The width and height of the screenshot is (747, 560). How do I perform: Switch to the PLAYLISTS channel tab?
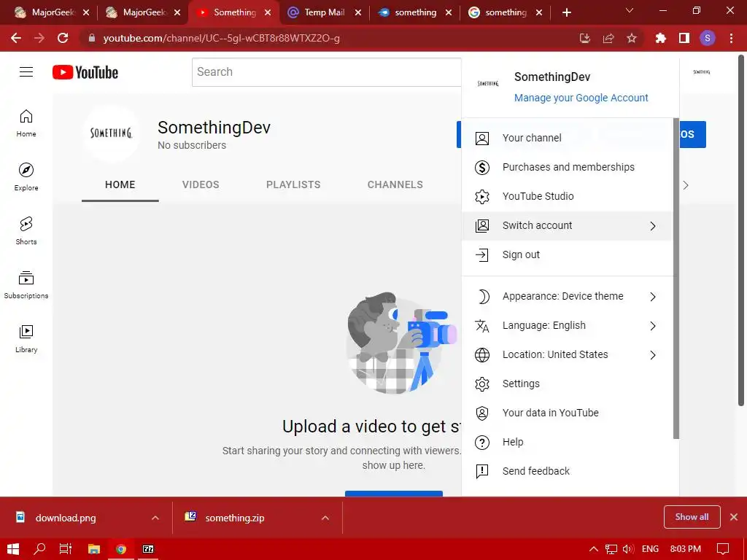pos(293,184)
